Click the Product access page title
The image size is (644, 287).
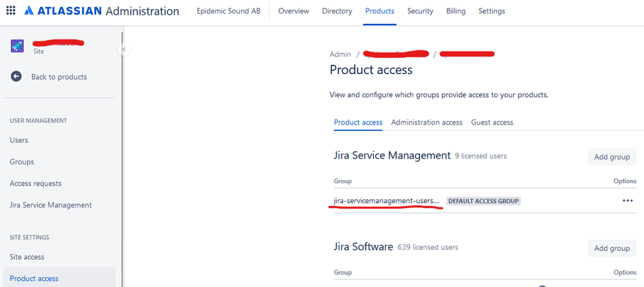tap(371, 70)
